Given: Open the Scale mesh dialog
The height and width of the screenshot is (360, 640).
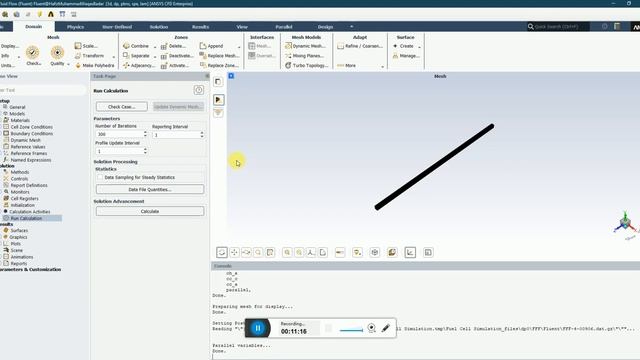Looking at the screenshot, I should click(87, 46).
